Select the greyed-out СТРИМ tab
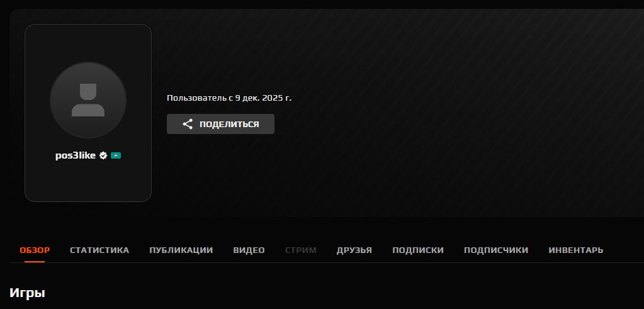The height and width of the screenshot is (309, 644). tap(300, 250)
